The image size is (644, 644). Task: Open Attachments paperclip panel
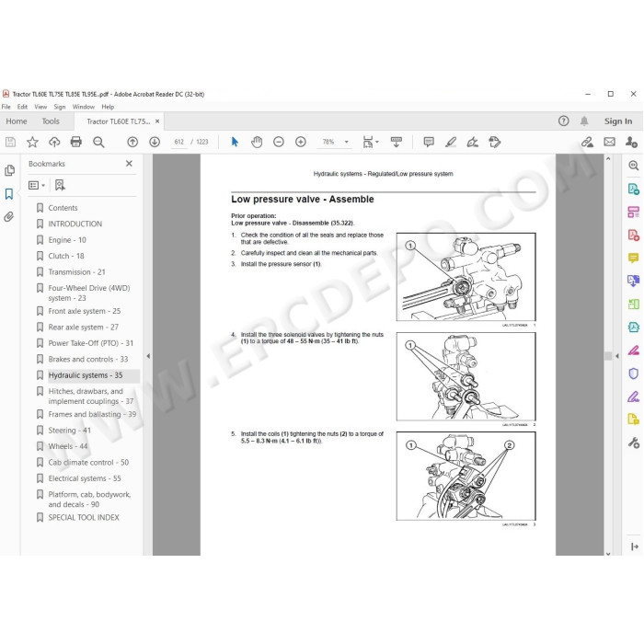(9, 217)
